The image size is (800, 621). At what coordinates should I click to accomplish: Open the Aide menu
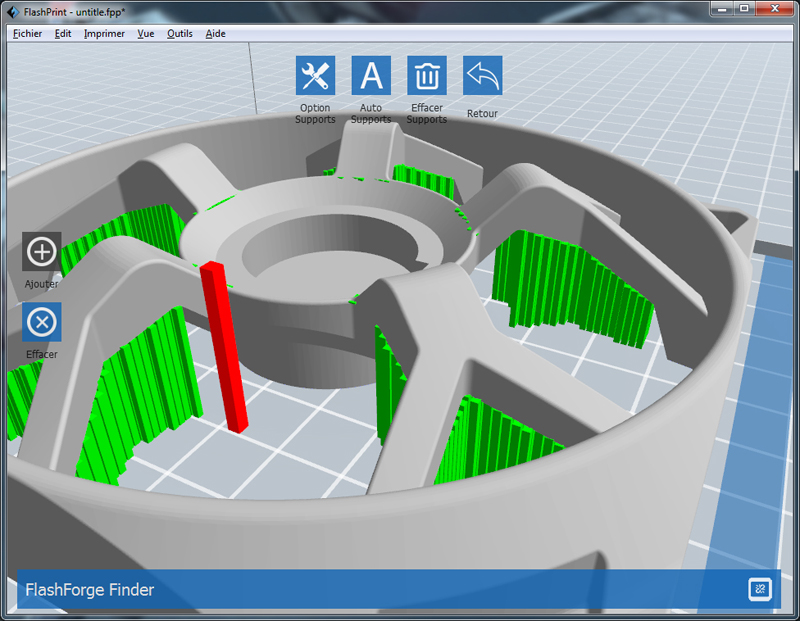(x=215, y=34)
